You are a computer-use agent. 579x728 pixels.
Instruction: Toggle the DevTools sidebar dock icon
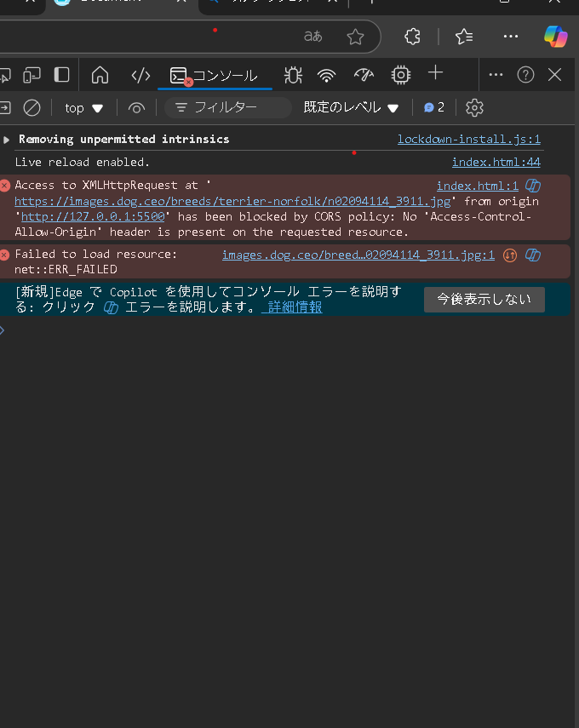(62, 75)
